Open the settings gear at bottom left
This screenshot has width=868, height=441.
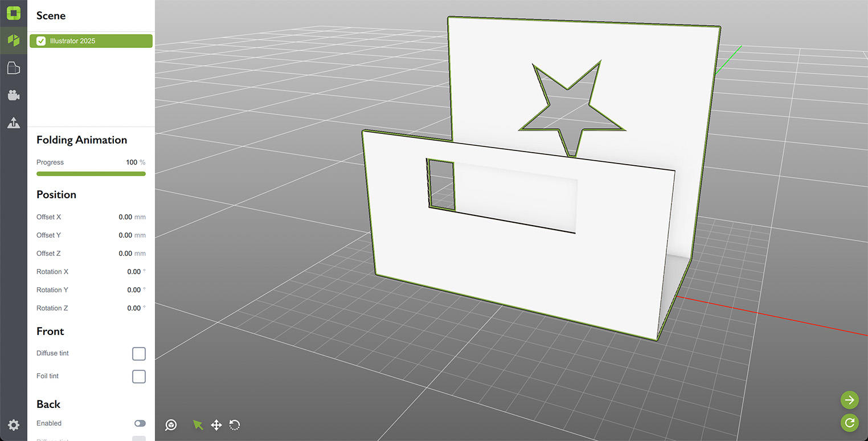pyautogui.click(x=13, y=425)
